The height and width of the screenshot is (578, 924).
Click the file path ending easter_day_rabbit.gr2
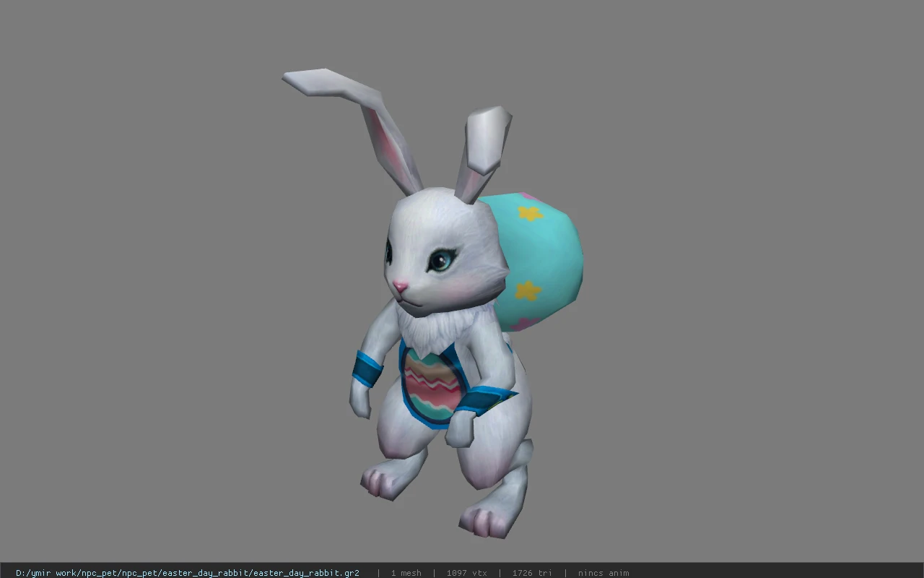188,573
